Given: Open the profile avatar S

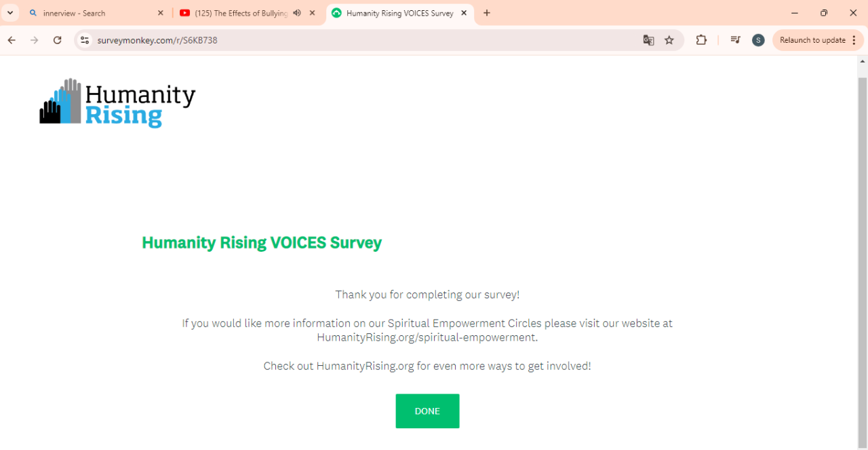Looking at the screenshot, I should click(758, 40).
